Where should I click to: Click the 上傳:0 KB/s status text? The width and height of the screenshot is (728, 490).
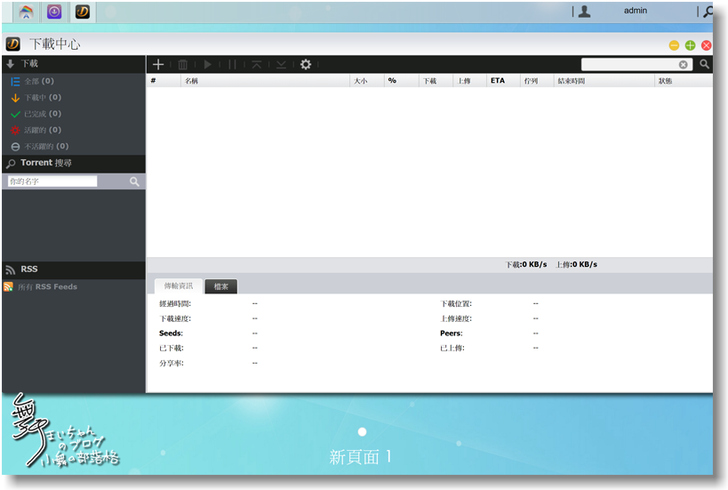tap(577, 264)
